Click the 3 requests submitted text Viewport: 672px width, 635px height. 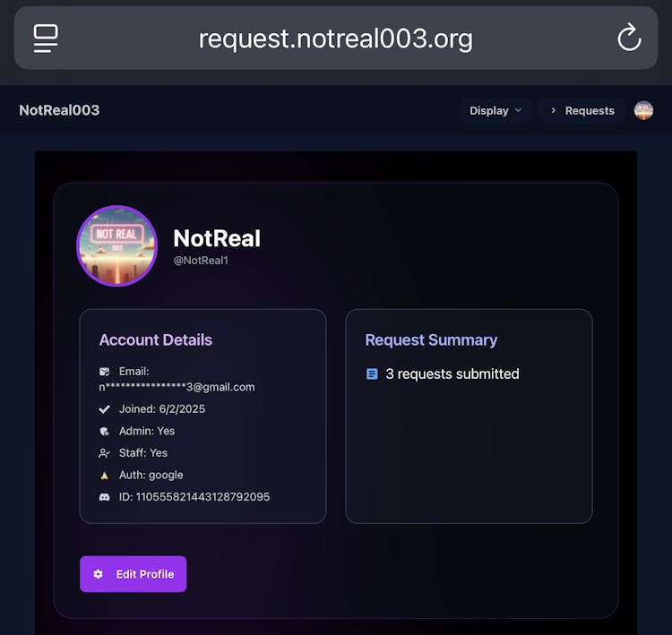(x=452, y=374)
